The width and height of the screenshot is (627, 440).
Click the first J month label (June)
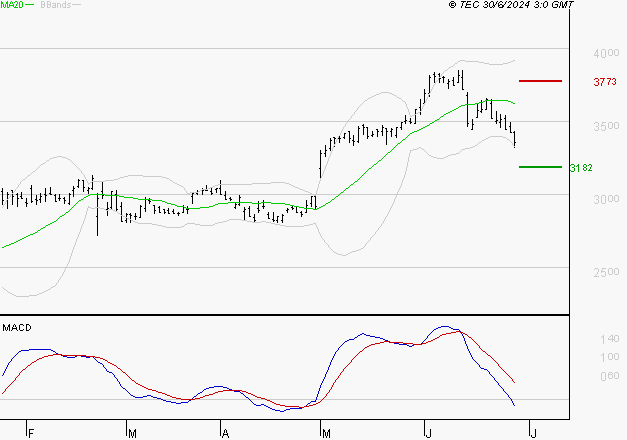pos(429,434)
